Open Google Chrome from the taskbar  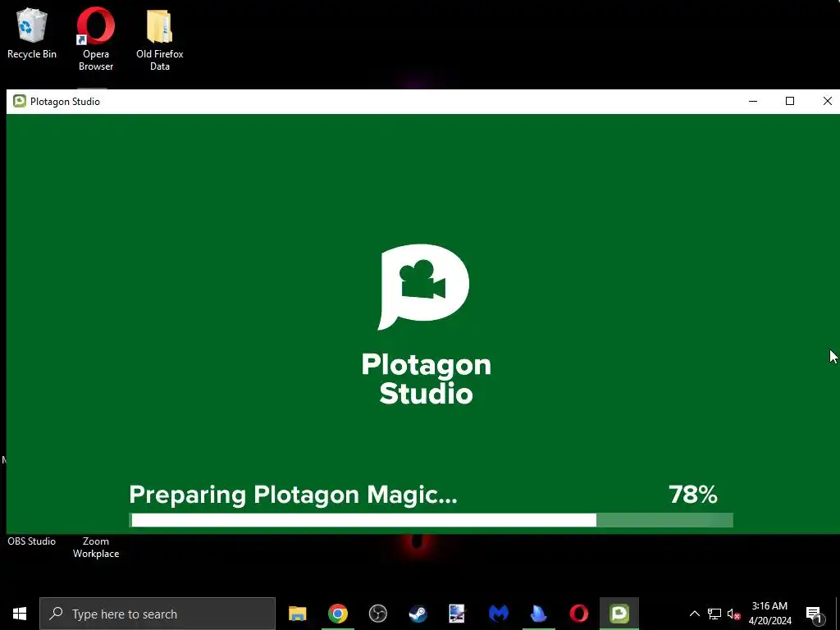337,614
